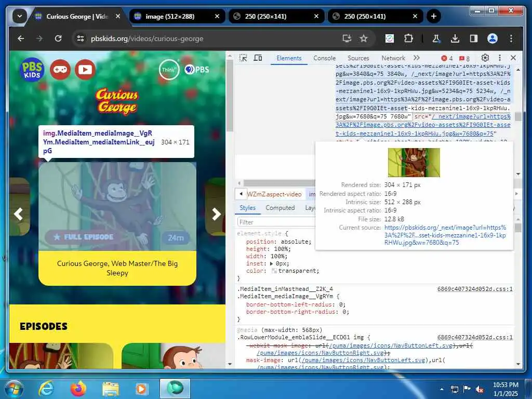Open the tab search dropdown in Chrome
Screen dimensions: 532x399
[20, 16]
